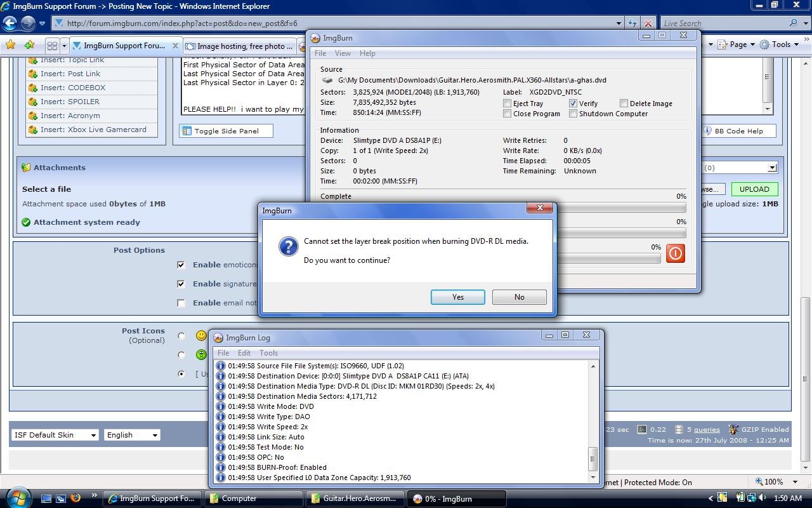This screenshot has height=508, width=812.
Task: Click the 0% - ImgBurn taskbar button
Action: 457,498
